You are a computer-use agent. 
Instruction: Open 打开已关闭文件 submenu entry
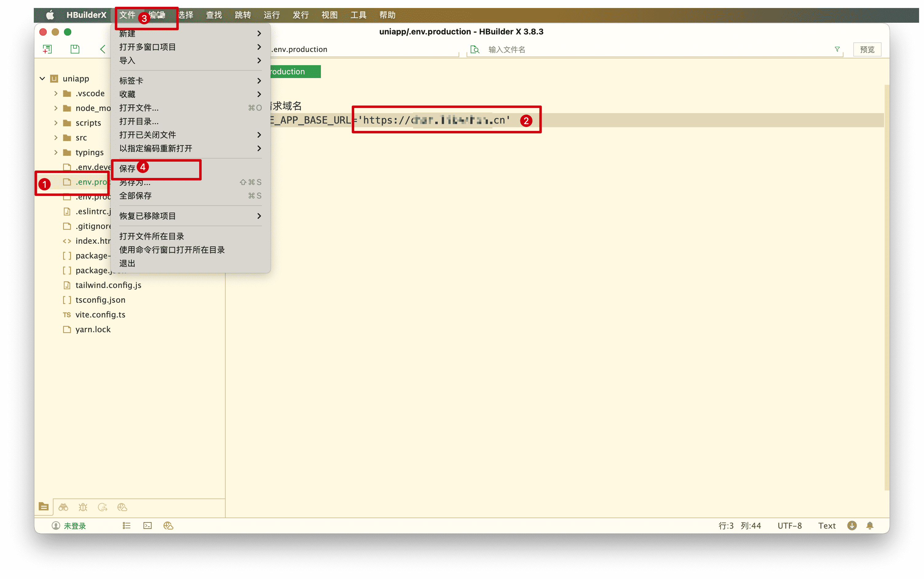click(190, 135)
